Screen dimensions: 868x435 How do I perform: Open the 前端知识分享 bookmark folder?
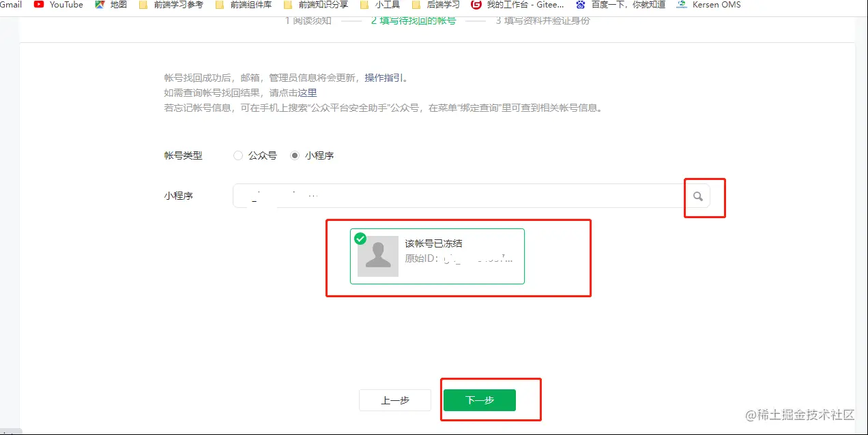pos(315,5)
